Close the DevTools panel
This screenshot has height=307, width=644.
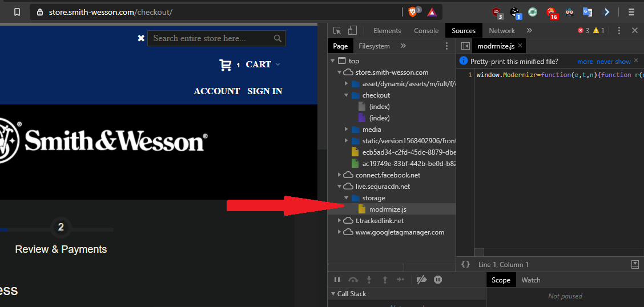pos(634,30)
